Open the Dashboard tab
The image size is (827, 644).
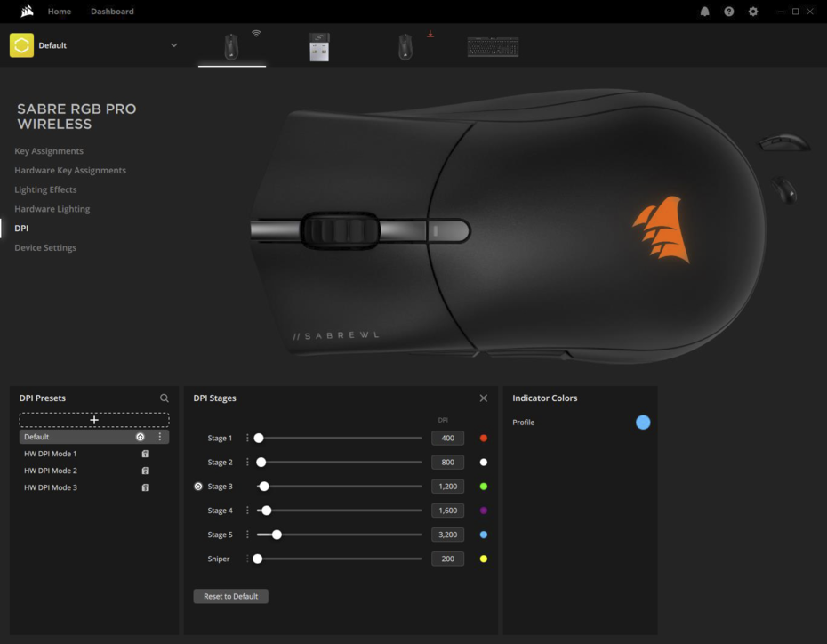(112, 11)
